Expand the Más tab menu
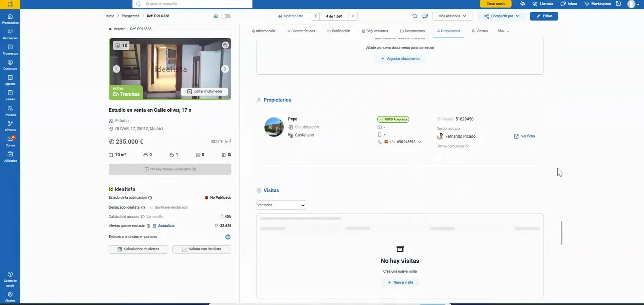 tap(503, 31)
